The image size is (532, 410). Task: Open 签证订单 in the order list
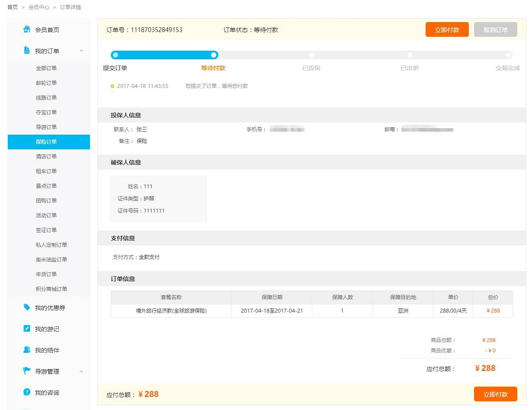click(46, 230)
